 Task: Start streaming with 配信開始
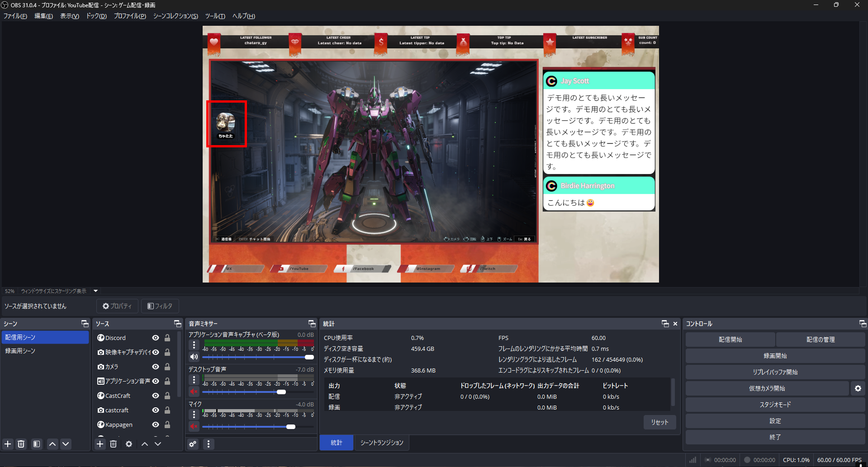(730, 340)
